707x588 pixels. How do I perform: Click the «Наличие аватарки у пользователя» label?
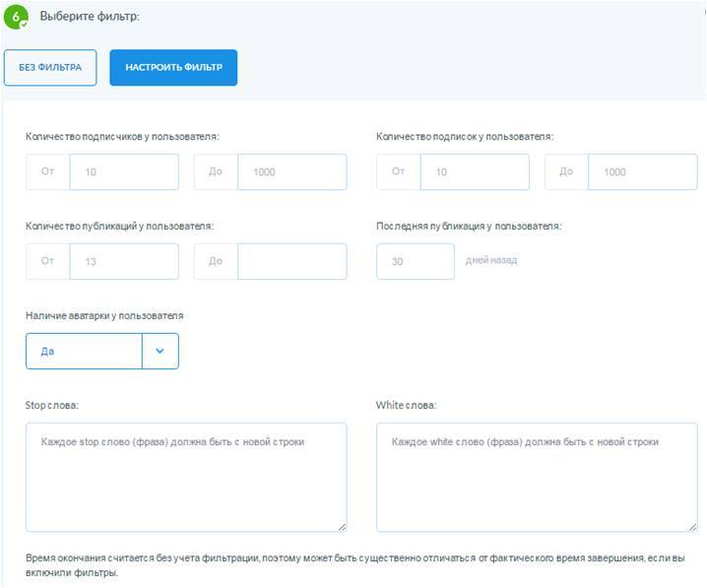tap(104, 316)
